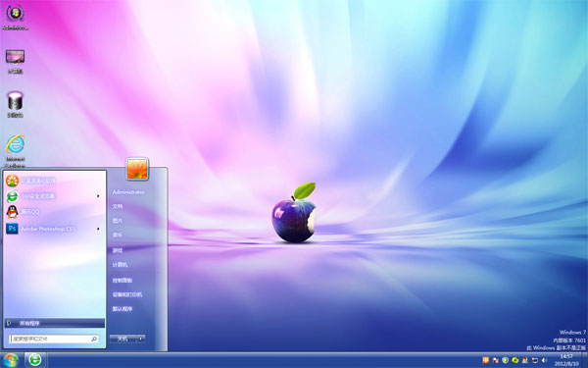Focus the Start menu search box
The height and width of the screenshot is (368, 588).
(54, 339)
